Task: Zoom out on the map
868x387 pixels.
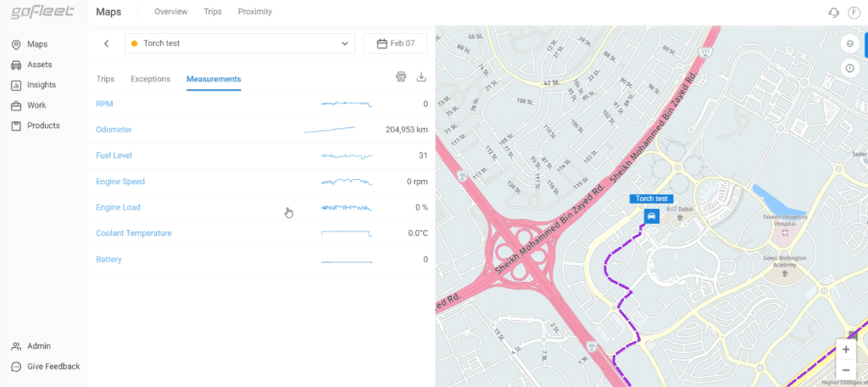Action: point(845,370)
